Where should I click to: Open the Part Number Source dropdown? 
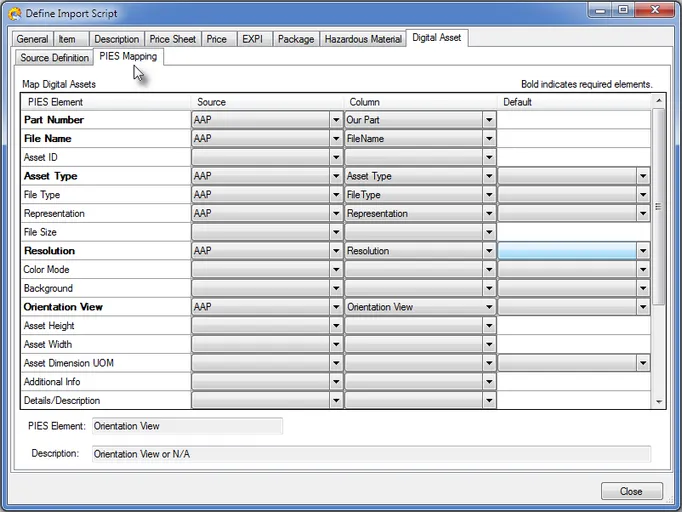point(336,120)
